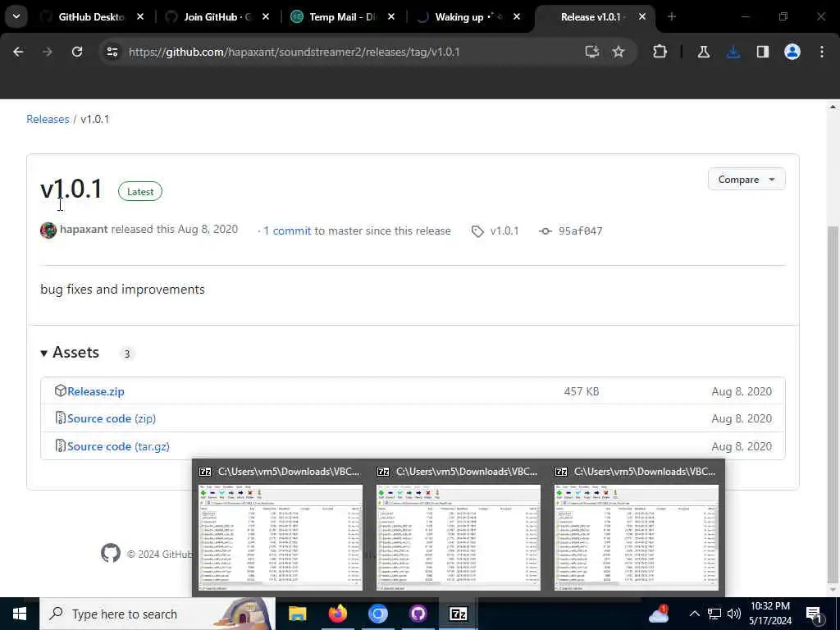Screen dimensions: 840x630
Task: Open the Releases breadcrumb link
Action: point(48,119)
